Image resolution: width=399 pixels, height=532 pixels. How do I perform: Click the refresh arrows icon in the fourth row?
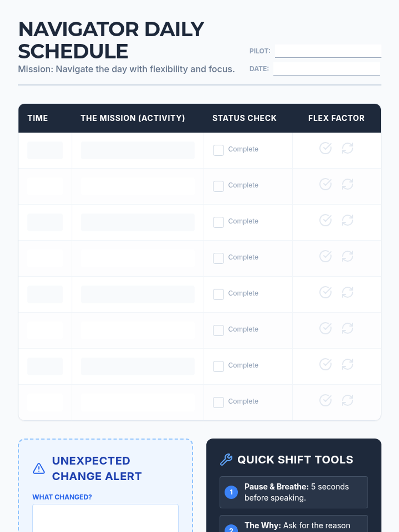347,256
